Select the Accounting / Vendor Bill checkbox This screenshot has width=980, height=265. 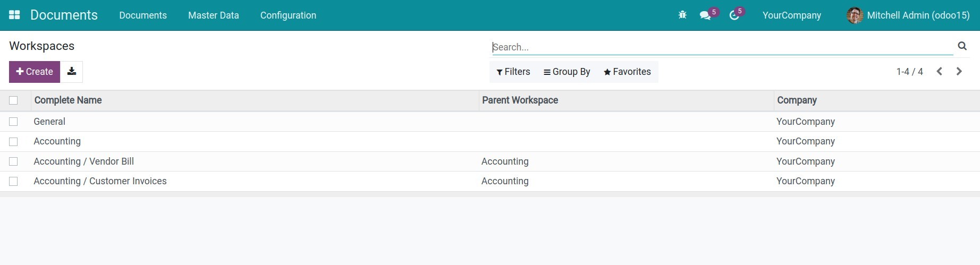[13, 161]
